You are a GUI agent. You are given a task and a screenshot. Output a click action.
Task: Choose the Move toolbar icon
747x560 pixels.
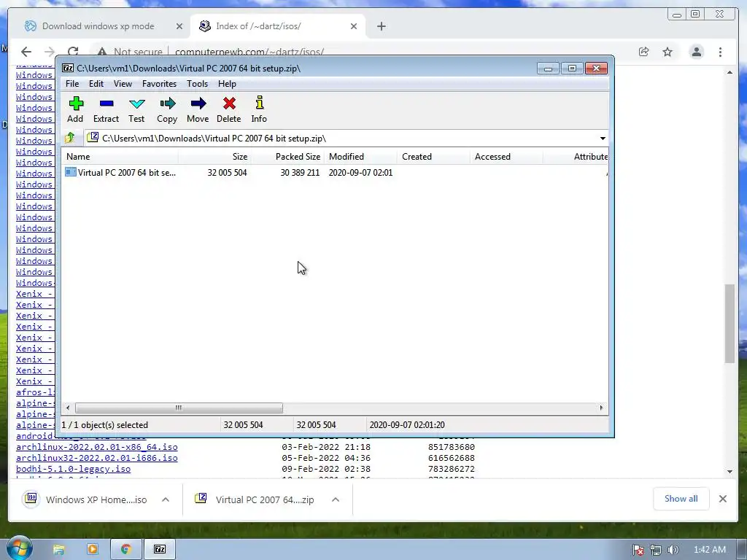(x=198, y=109)
